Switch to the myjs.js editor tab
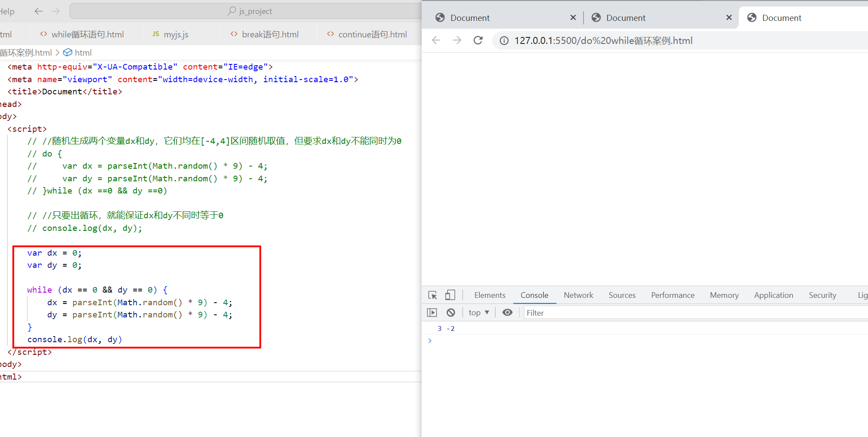Screen dimensions: 868x437 click(x=175, y=34)
